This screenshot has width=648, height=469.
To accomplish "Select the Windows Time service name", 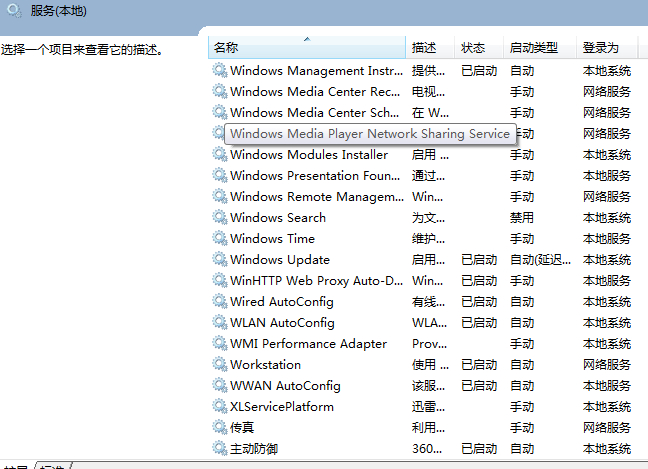I will tap(272, 239).
